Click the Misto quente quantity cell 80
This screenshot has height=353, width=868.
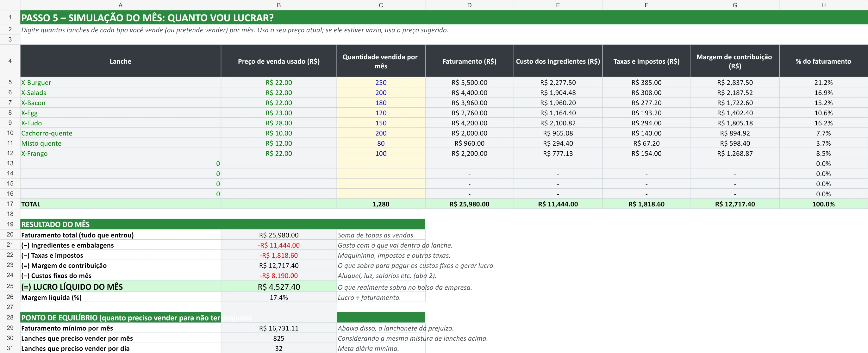[x=381, y=143]
